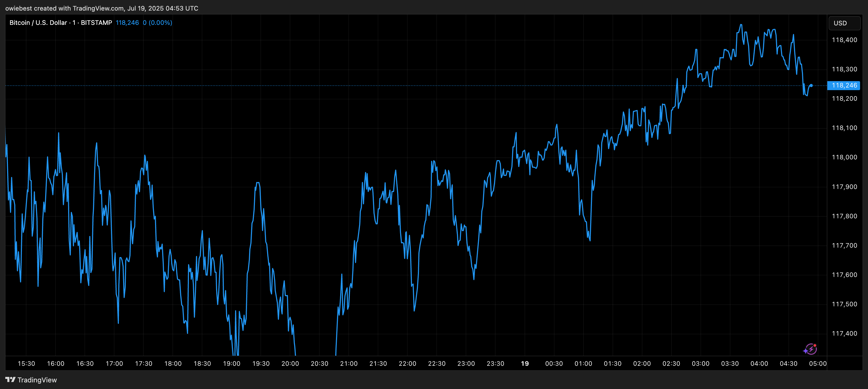
Task: Click the 118,000 price axis label
Action: tap(844, 157)
